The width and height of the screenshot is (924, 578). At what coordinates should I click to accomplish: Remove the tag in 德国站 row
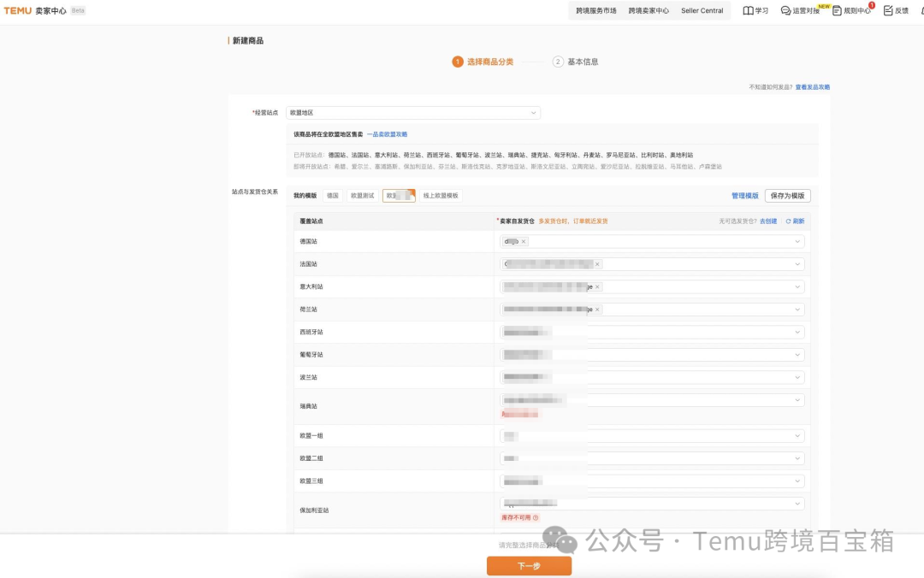(524, 242)
